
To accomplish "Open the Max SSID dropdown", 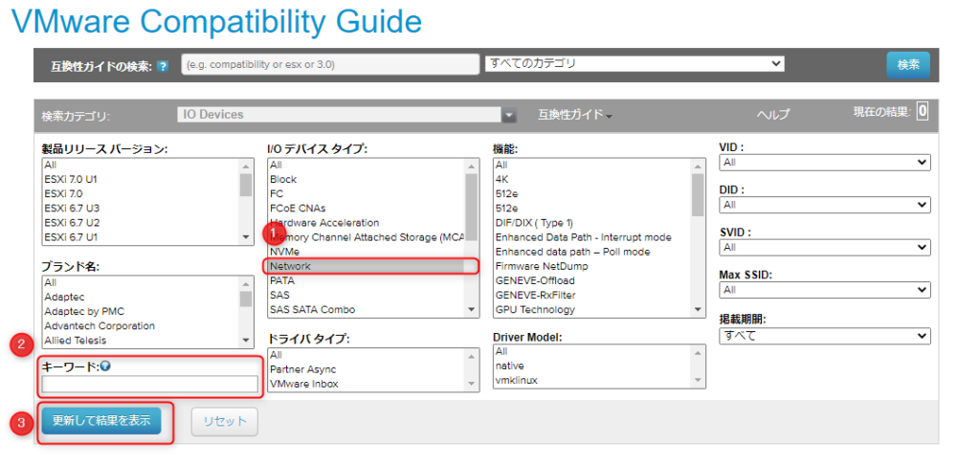I will pyautogui.click(x=825, y=290).
